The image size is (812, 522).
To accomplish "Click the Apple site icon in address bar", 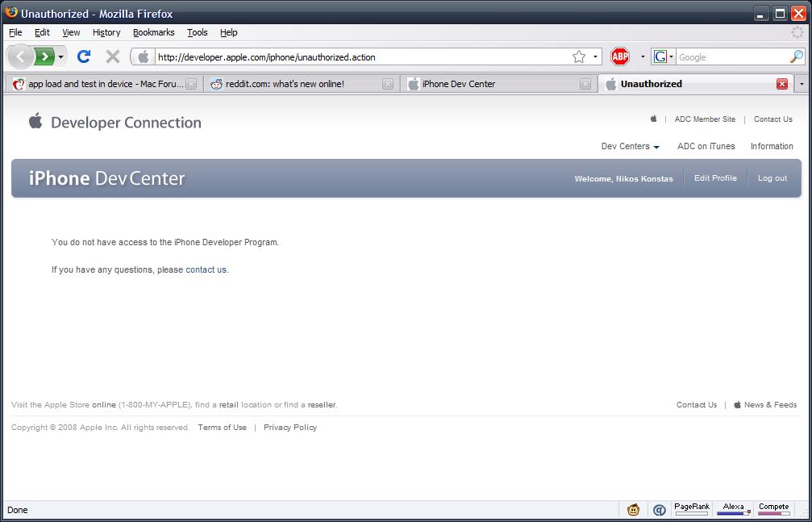I will [144, 57].
